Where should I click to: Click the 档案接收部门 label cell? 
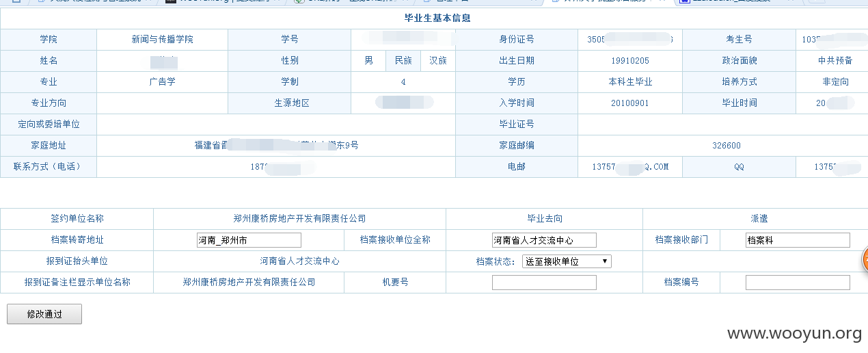point(681,240)
